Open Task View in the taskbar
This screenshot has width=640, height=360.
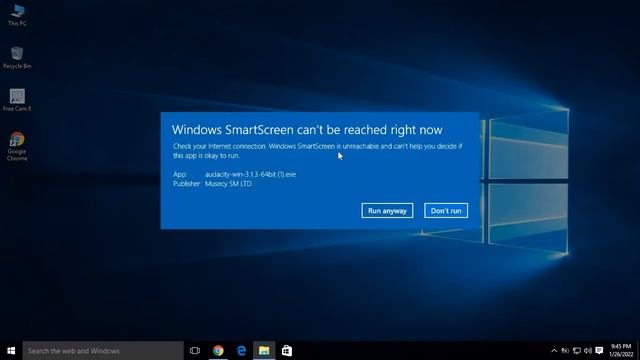click(195, 351)
